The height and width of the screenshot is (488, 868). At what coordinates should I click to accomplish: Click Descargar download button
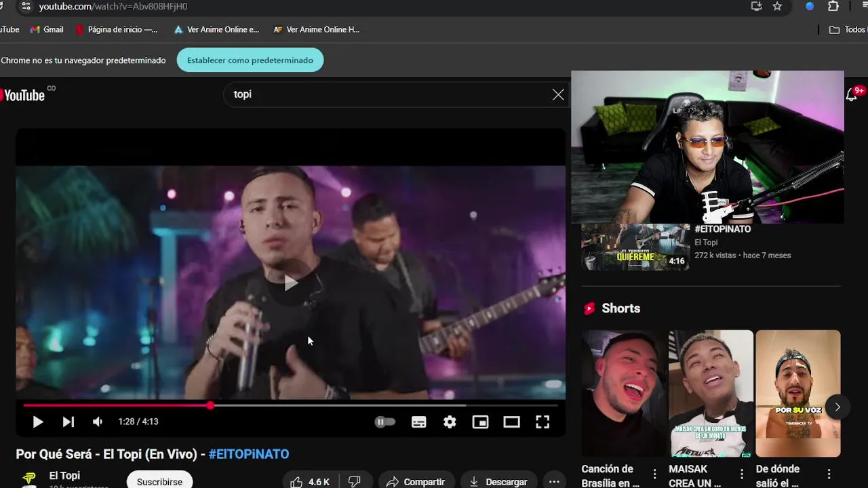click(498, 482)
